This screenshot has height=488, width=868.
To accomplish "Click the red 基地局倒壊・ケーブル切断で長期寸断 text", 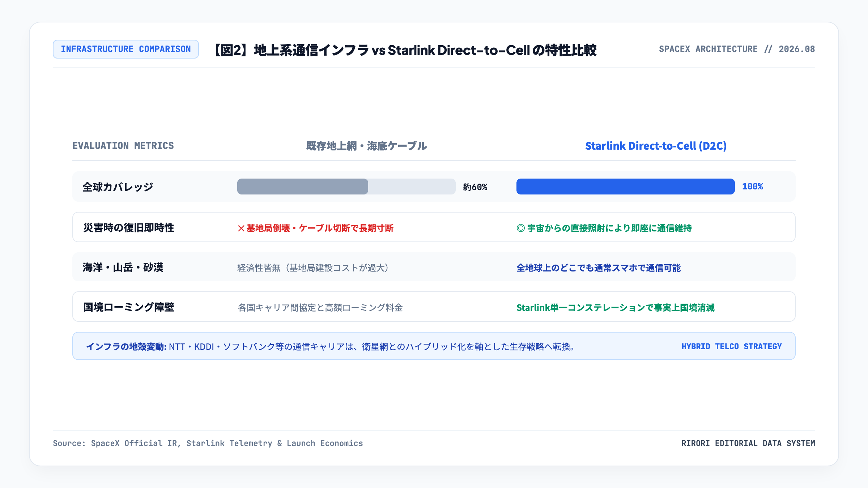I will click(315, 228).
